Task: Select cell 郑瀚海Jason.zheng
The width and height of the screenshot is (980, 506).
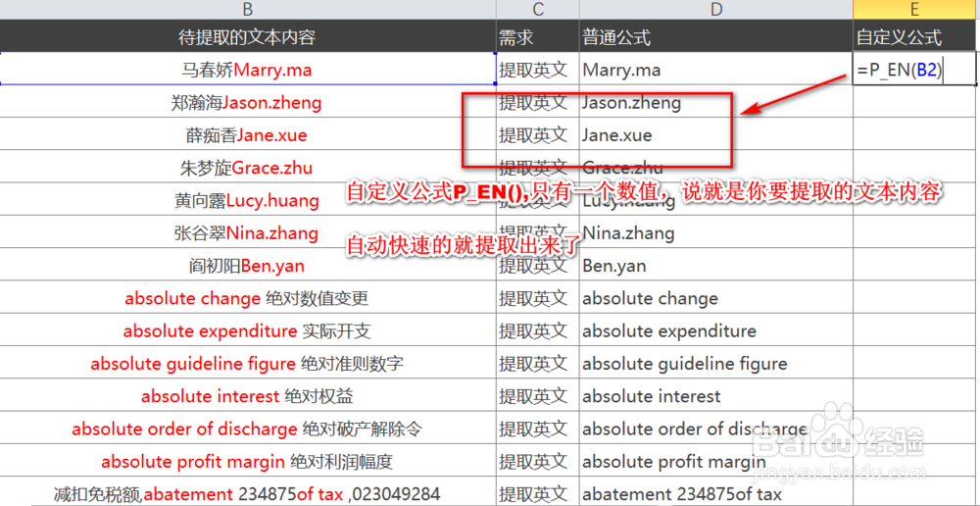Action: [x=248, y=102]
